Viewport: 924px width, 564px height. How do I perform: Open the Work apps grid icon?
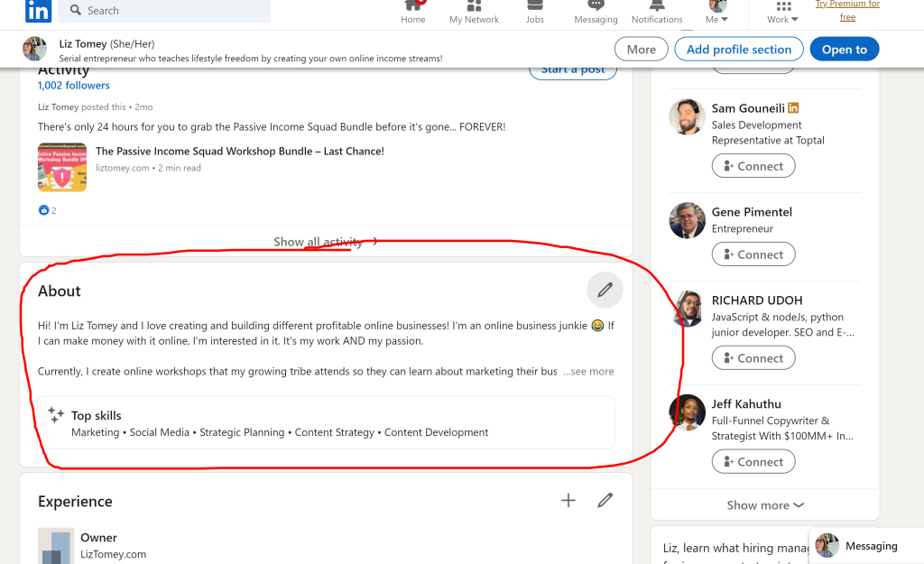(x=784, y=6)
